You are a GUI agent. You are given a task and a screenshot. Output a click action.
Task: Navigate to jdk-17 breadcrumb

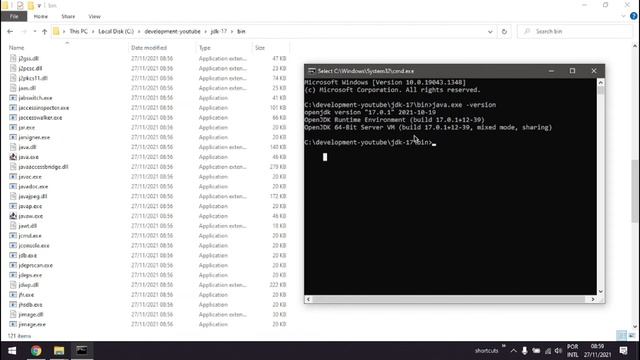click(x=219, y=31)
